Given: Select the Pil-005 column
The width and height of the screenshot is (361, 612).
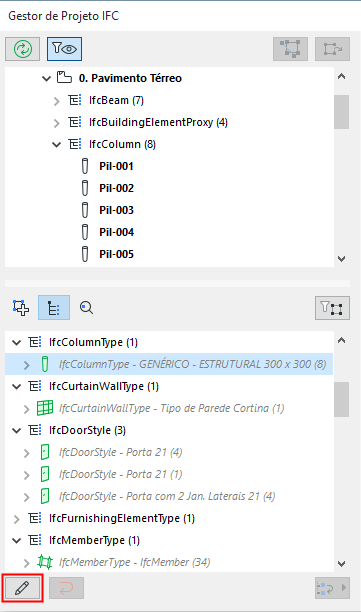Looking at the screenshot, I should pos(116,254).
